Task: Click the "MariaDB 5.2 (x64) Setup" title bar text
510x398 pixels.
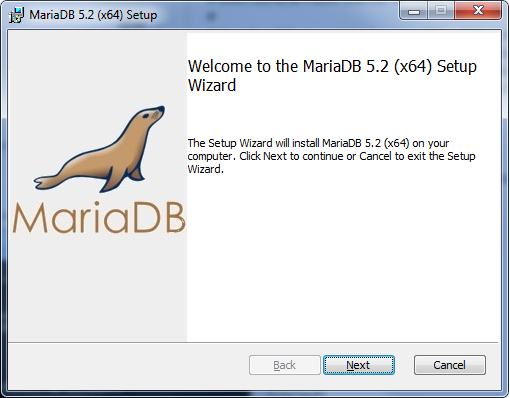Action: coord(93,15)
